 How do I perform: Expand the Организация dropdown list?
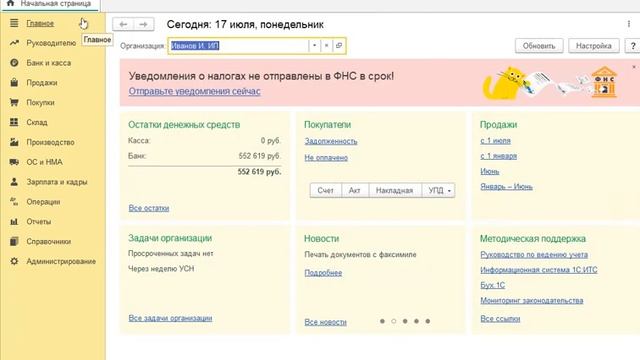pyautogui.click(x=314, y=46)
